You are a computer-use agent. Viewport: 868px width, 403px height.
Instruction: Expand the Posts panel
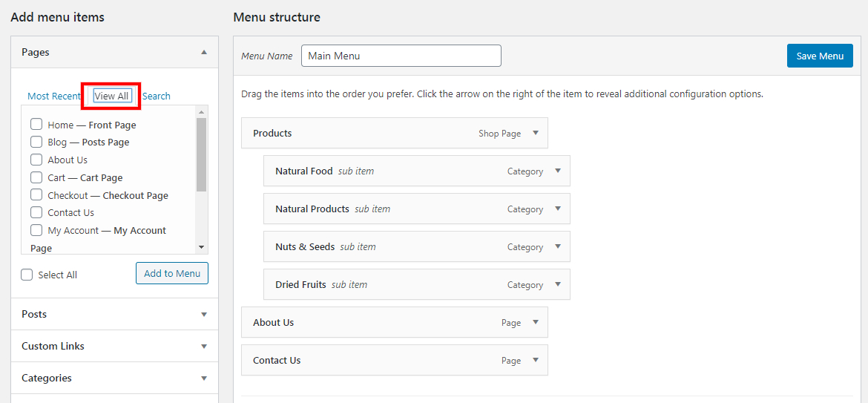204,314
